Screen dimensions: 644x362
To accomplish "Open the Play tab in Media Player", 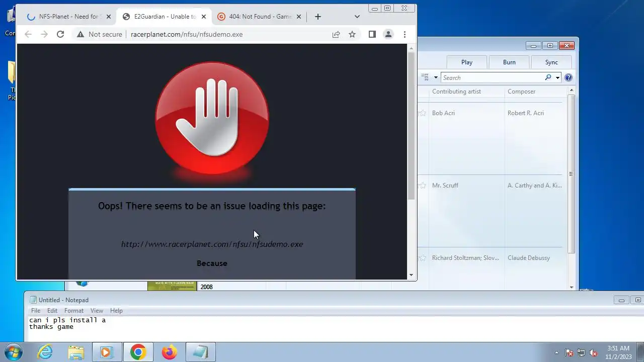I will (x=467, y=62).
